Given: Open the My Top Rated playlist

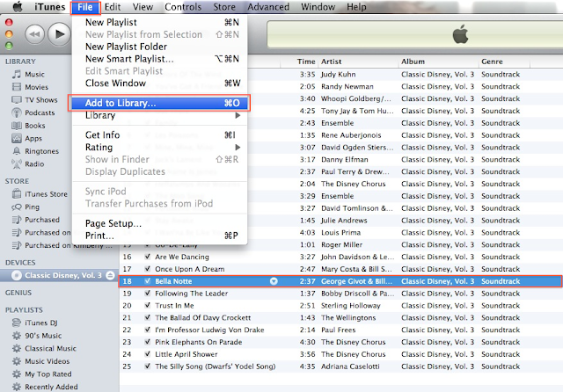Looking at the screenshot, I should pyautogui.click(x=48, y=374).
